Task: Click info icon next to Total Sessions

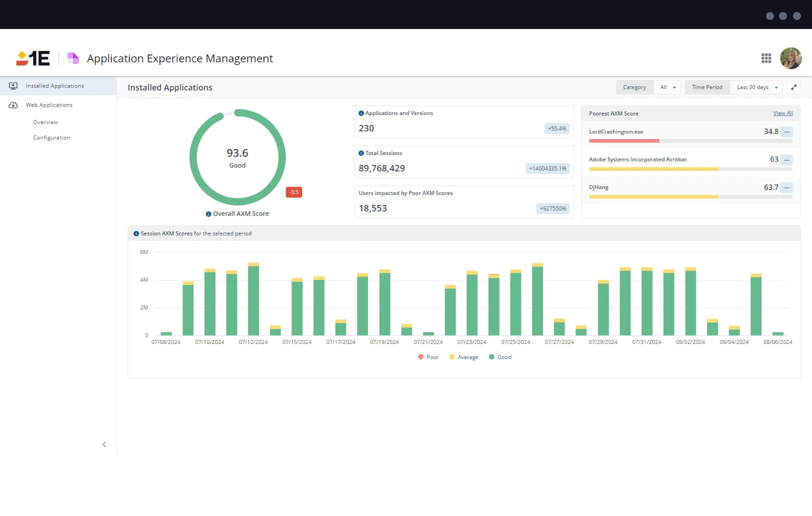Action: point(361,153)
